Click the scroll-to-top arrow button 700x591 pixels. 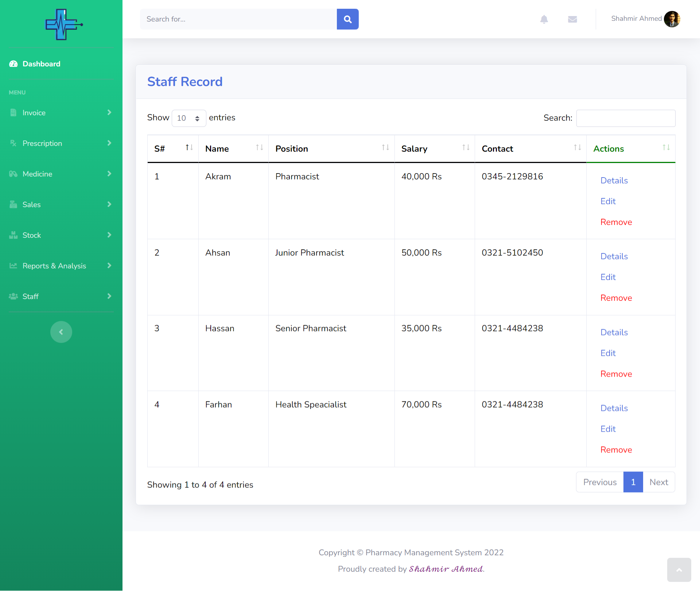point(679,570)
